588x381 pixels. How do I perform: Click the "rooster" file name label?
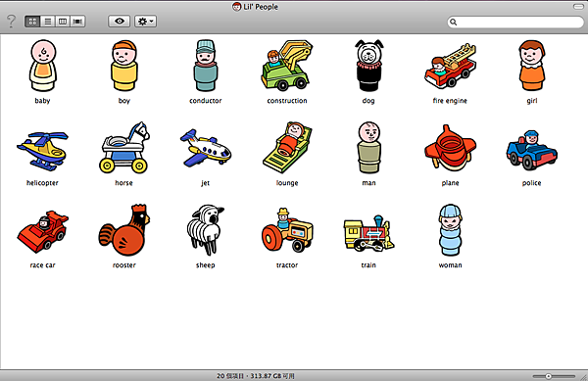pyautogui.click(x=124, y=265)
